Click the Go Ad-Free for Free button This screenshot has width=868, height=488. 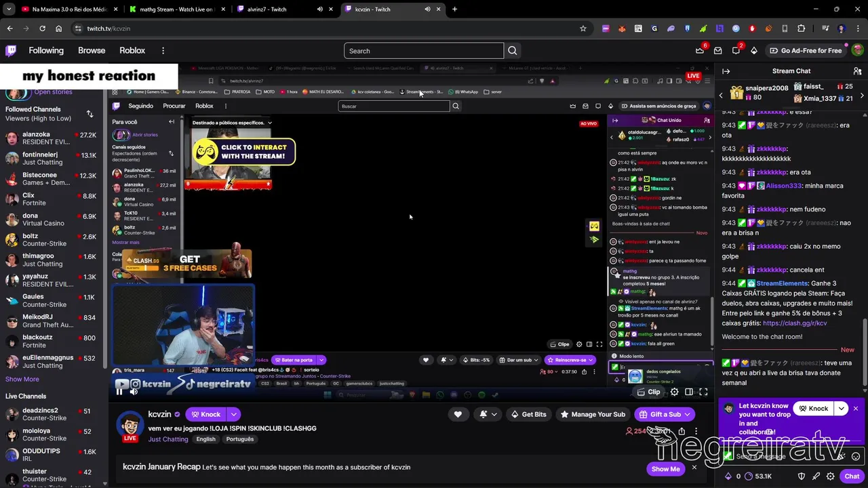click(x=805, y=51)
